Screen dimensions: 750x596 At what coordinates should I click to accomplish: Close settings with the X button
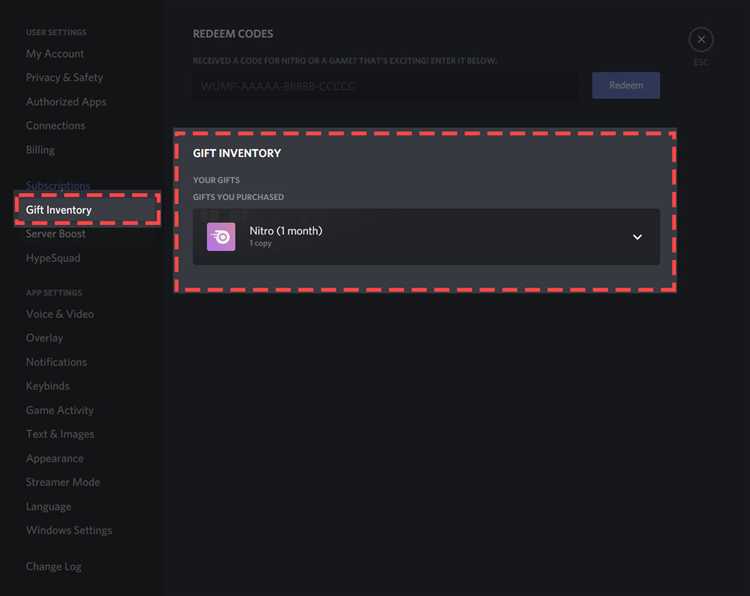click(701, 40)
